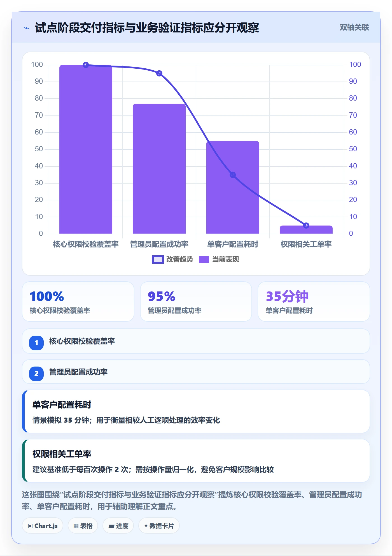Image resolution: width=392 pixels, height=556 pixels.
Task: Open list row 管理员配置成功率
Action: click(x=196, y=372)
